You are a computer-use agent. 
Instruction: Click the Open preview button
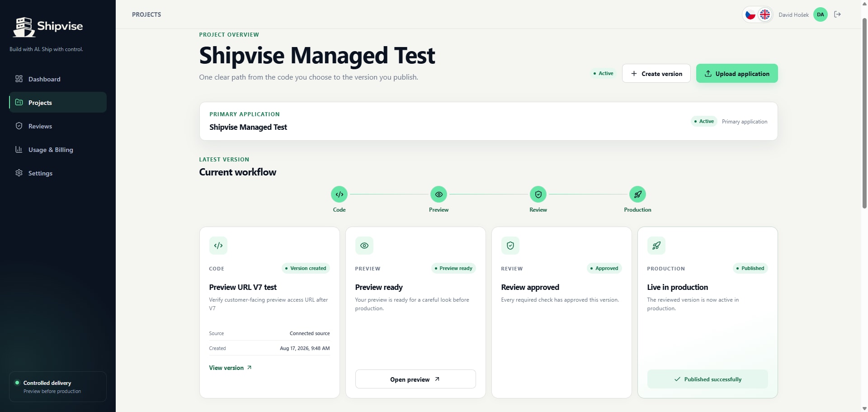tap(415, 379)
